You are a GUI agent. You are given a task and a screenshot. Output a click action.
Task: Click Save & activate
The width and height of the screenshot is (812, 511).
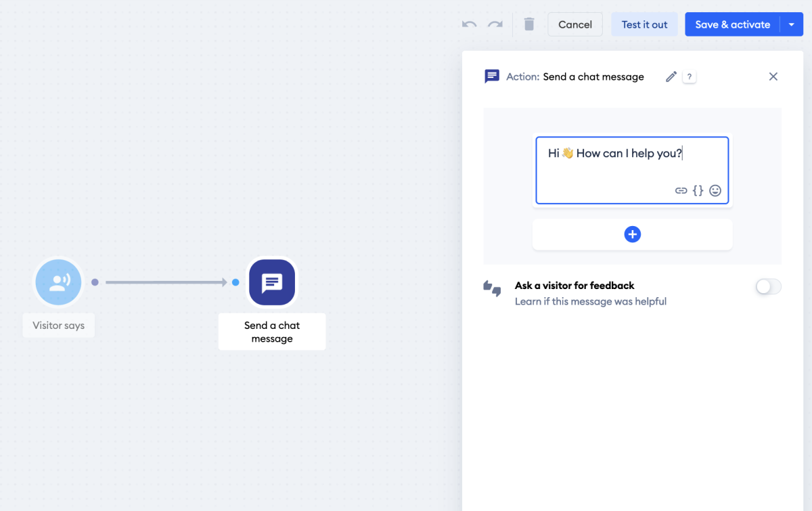tap(731, 24)
